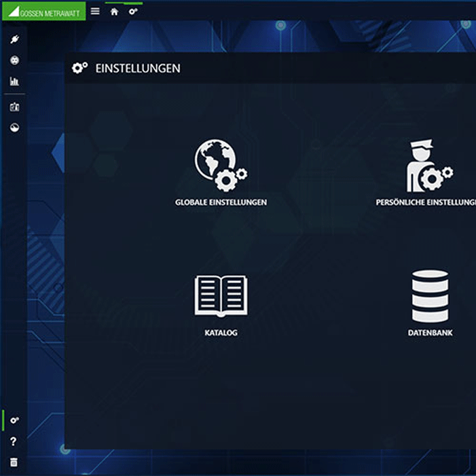The image size is (476, 476).
Task: Click the plug icon in left sidebar
Action: [x=14, y=39]
